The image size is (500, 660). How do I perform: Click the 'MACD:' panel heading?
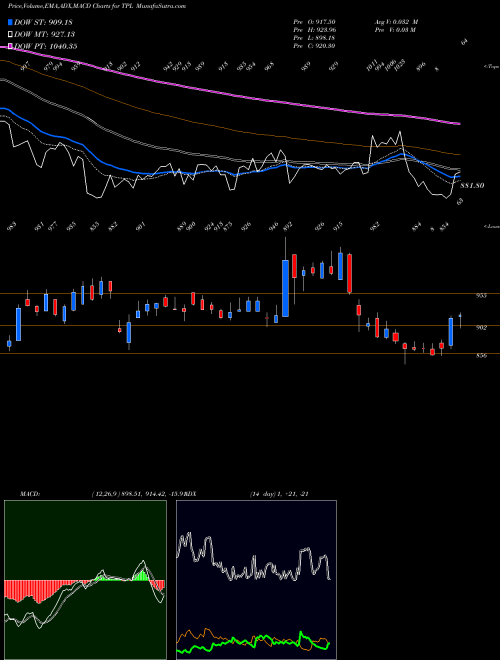pyautogui.click(x=30, y=494)
